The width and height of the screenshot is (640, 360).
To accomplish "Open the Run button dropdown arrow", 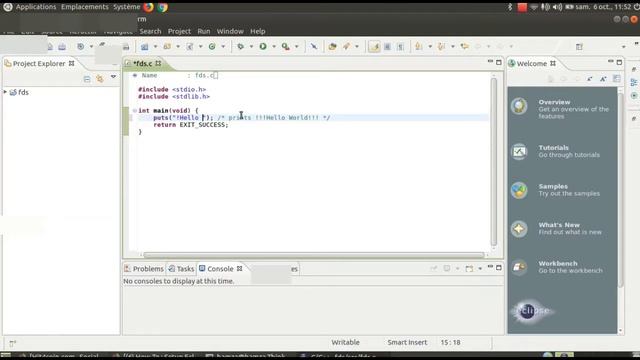I will click(274, 47).
